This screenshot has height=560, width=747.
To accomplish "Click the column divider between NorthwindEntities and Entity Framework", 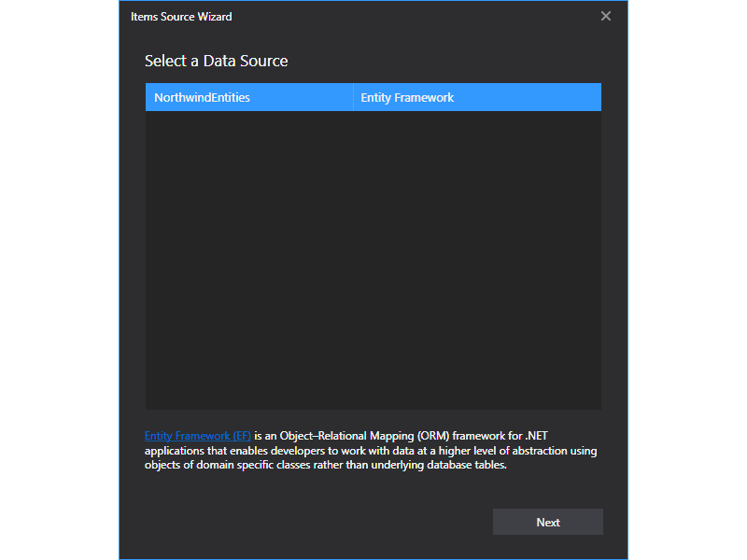I will 353,97.
